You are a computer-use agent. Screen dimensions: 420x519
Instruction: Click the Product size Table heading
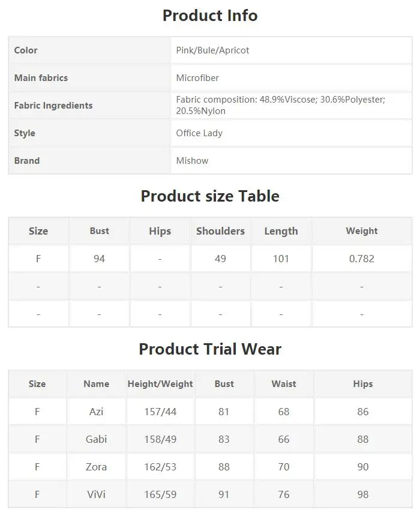(x=210, y=196)
